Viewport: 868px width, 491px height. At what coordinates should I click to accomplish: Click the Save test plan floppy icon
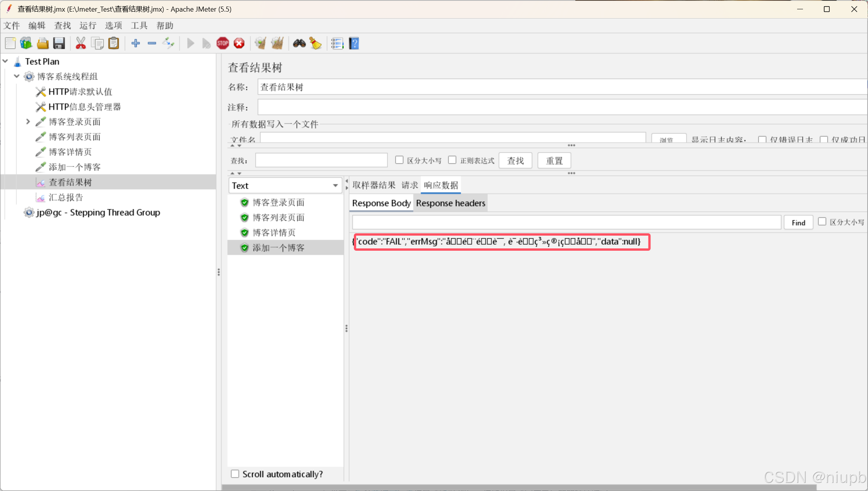(x=59, y=43)
